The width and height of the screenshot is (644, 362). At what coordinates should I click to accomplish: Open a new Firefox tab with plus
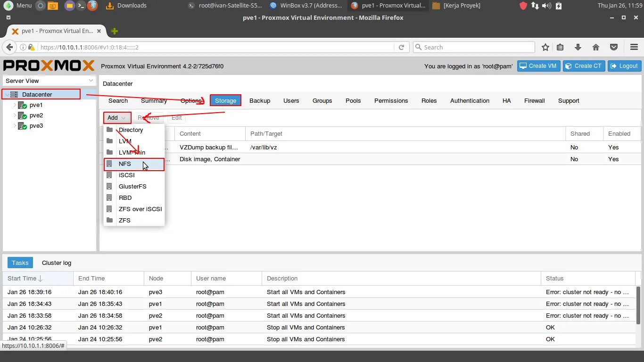pyautogui.click(x=114, y=31)
